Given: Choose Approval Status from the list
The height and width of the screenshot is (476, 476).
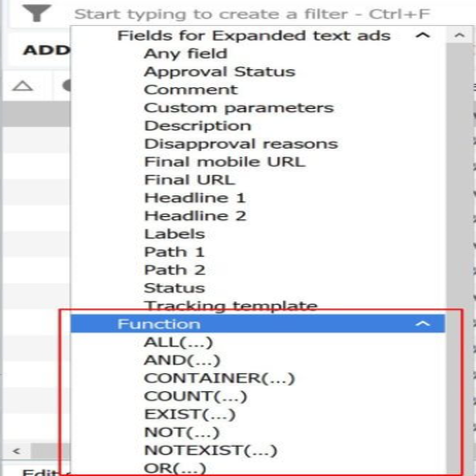Looking at the screenshot, I should tap(219, 72).
